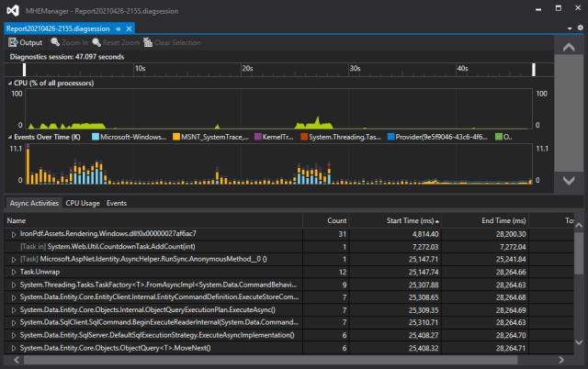Collapse the Events Over Time graph
The width and height of the screenshot is (588, 369).
tap(10, 137)
